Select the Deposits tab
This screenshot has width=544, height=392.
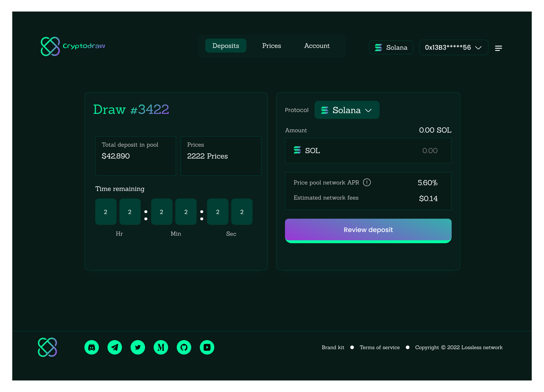coord(226,46)
